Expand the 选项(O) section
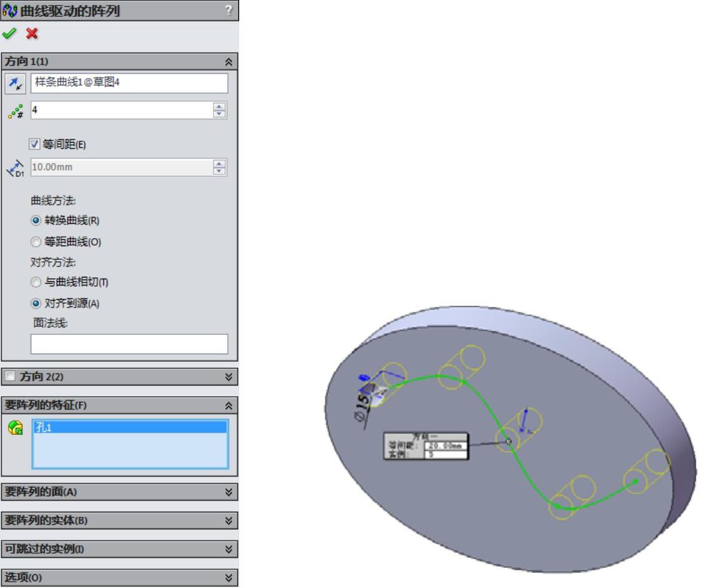Screen dimensions: 712x588 [x=229, y=577]
